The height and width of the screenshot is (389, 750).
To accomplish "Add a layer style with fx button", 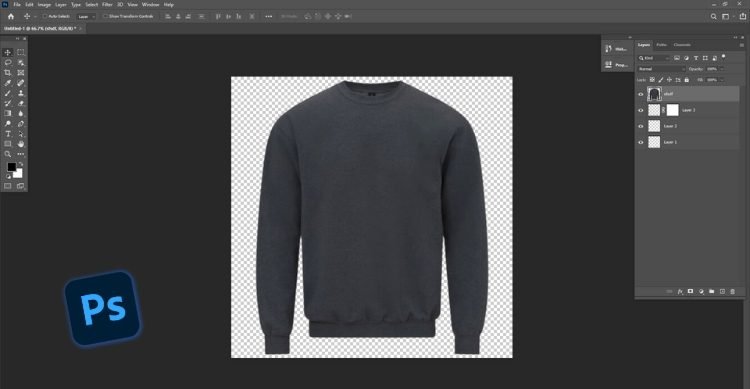I will coord(680,291).
